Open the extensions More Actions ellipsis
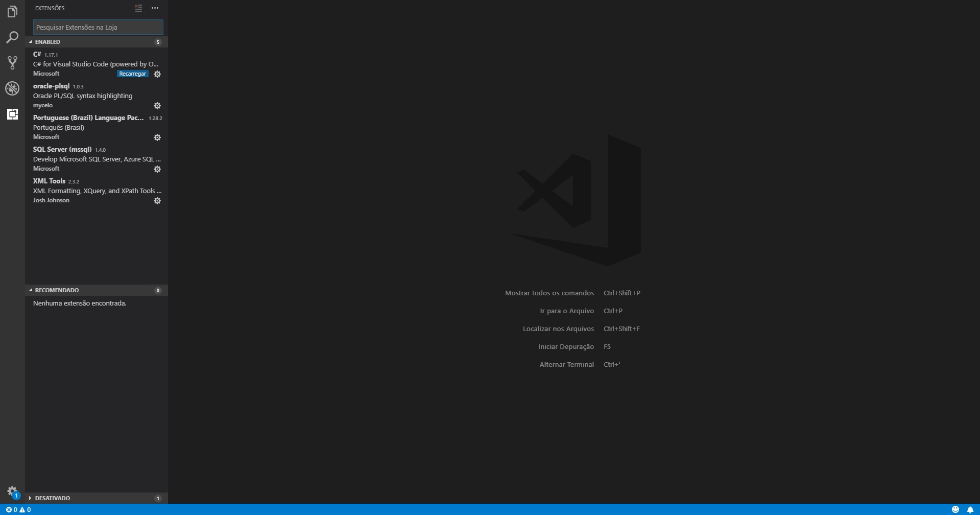980x515 pixels. pyautogui.click(x=155, y=8)
